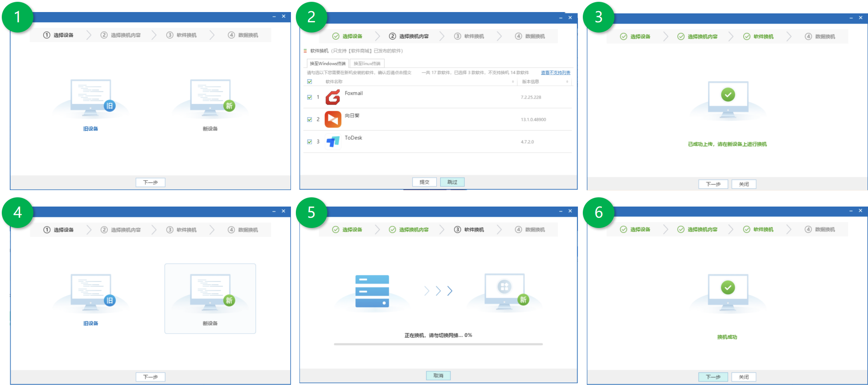Select the 新设备 computer icon in panel 1
The height and width of the screenshot is (385, 868).
210,98
